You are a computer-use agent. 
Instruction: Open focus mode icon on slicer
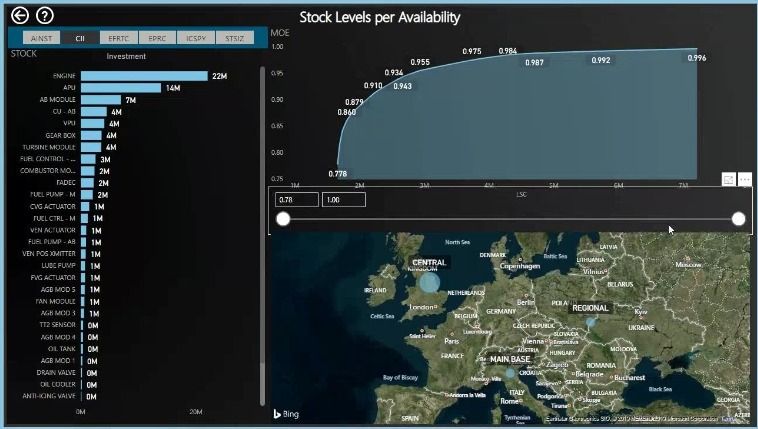(x=728, y=179)
